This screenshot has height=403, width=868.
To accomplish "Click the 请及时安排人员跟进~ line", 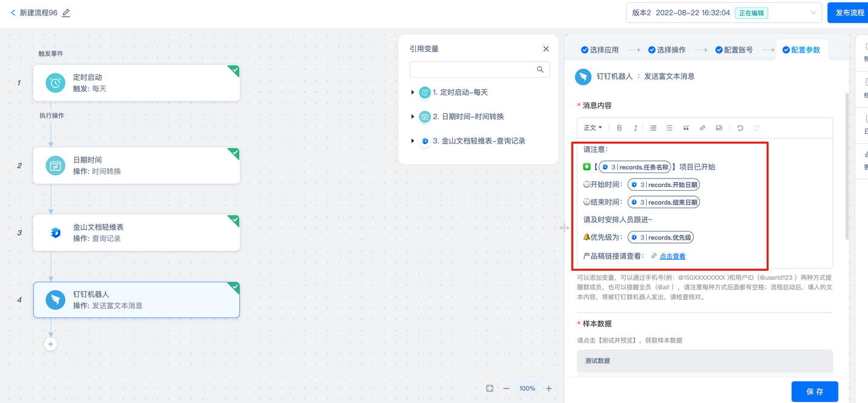I will [617, 220].
